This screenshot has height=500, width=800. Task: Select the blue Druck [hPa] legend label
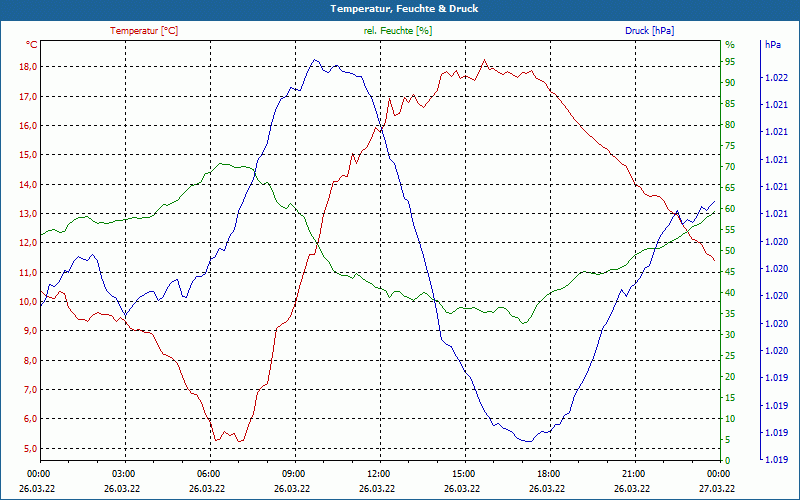[x=649, y=31]
